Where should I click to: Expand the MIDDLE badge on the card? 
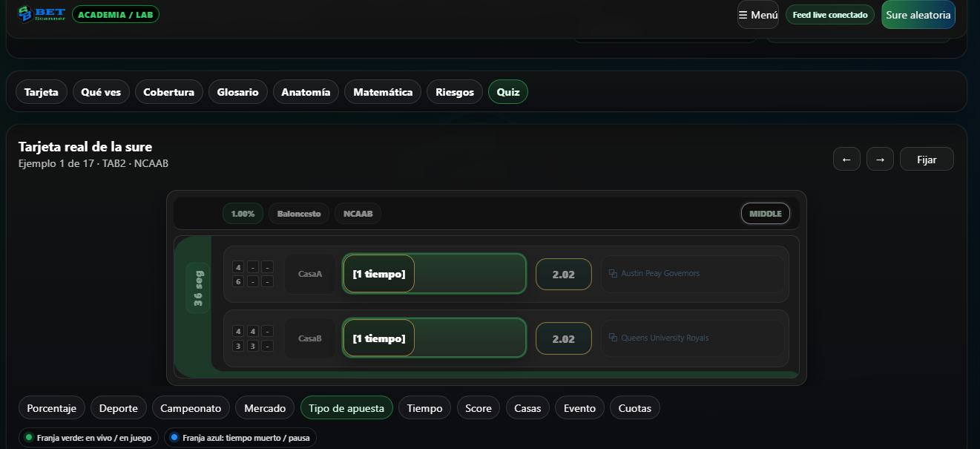pyautogui.click(x=765, y=213)
